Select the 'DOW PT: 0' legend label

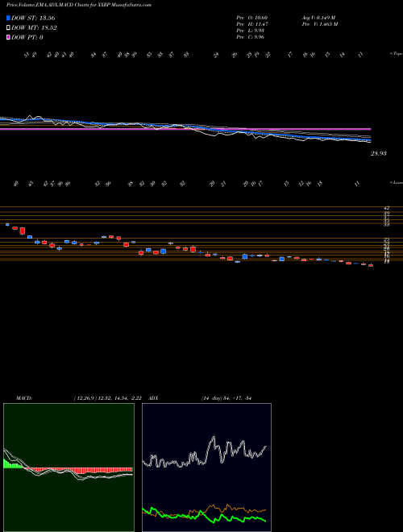pos(27,37)
